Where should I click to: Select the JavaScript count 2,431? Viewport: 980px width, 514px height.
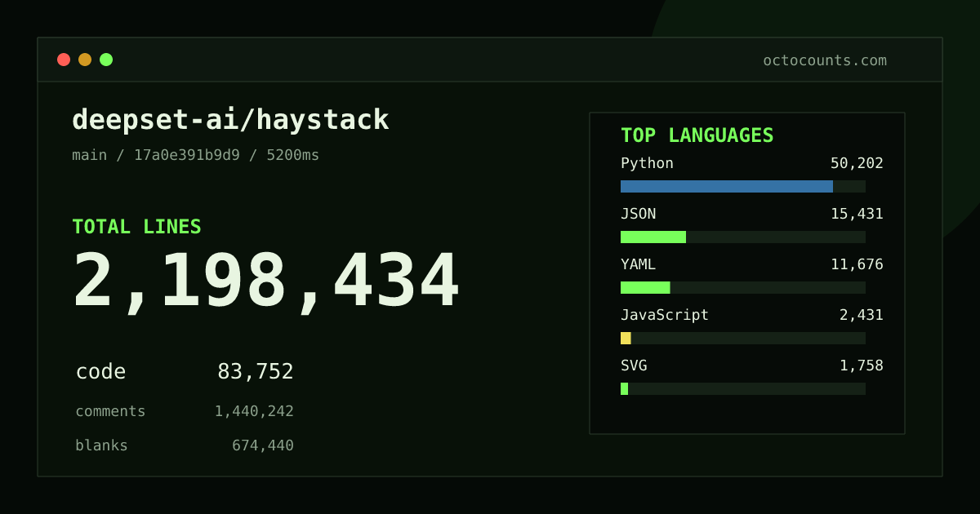pyautogui.click(x=862, y=315)
